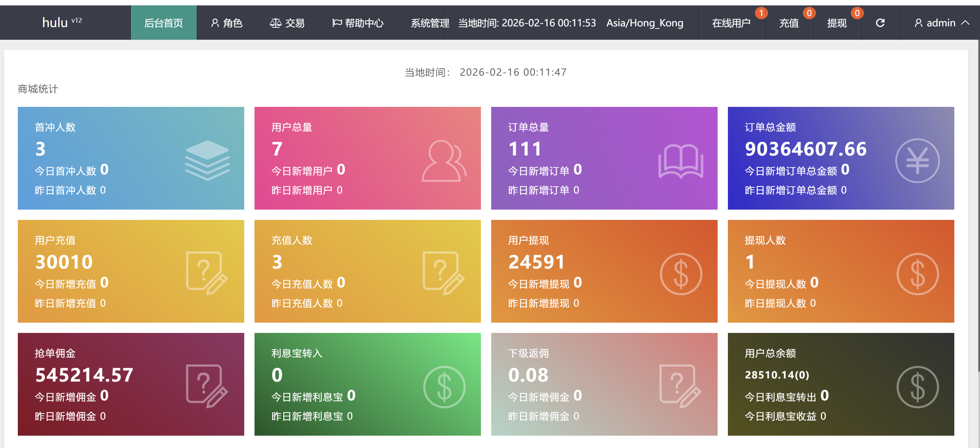980x448 pixels.
Task: Open the 充值 notifications link
Action: point(789,23)
